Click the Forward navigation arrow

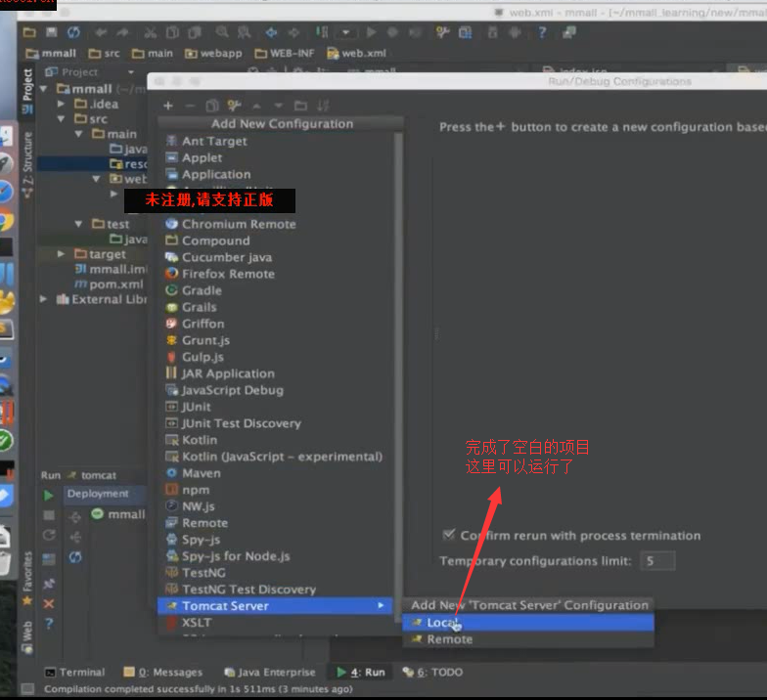(x=293, y=32)
